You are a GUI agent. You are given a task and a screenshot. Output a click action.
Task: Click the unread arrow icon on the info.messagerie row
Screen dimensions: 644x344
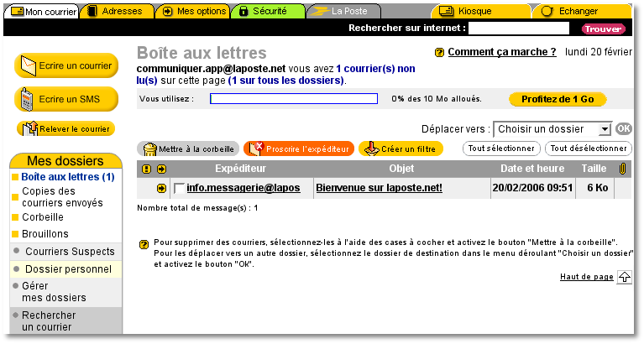point(161,189)
